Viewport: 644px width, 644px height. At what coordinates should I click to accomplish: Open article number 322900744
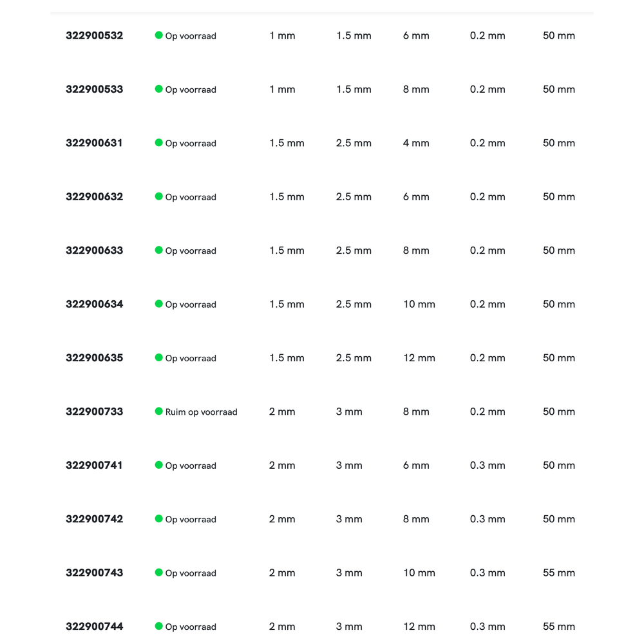94,627
